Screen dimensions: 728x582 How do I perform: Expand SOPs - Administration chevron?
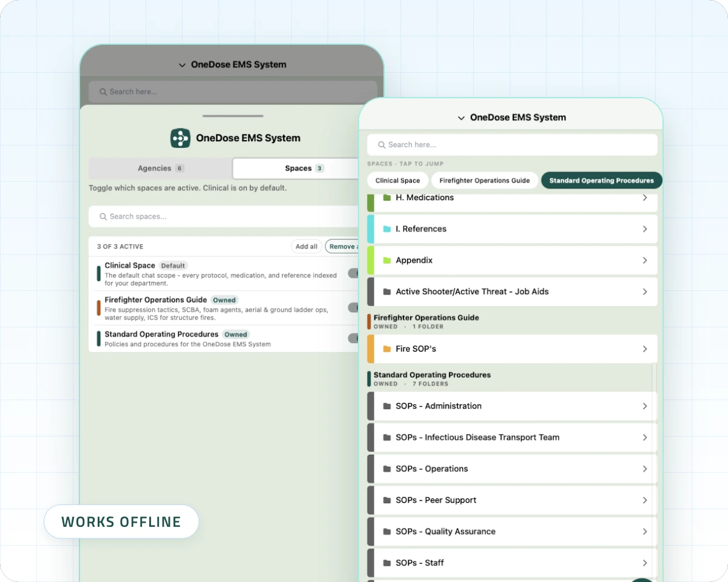645,406
